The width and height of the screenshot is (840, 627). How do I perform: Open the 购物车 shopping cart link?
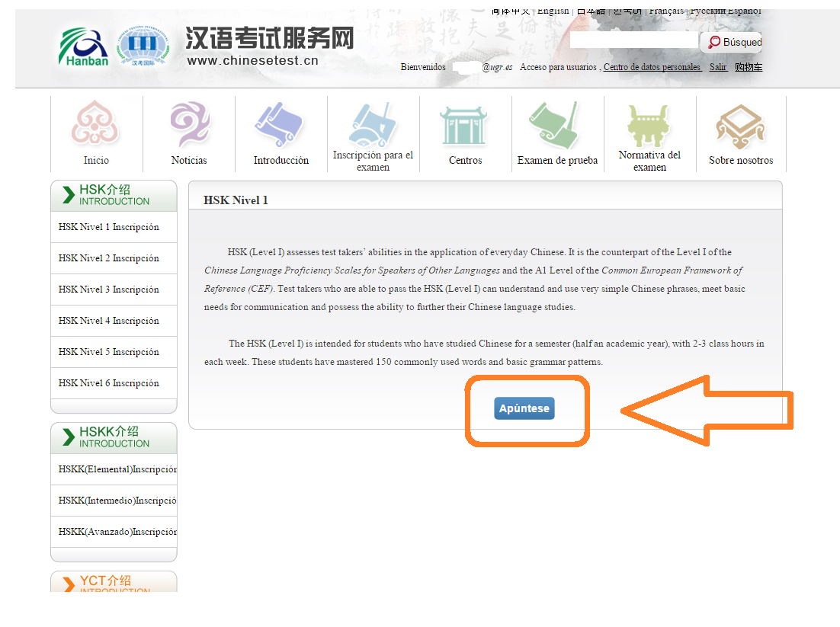tap(749, 67)
